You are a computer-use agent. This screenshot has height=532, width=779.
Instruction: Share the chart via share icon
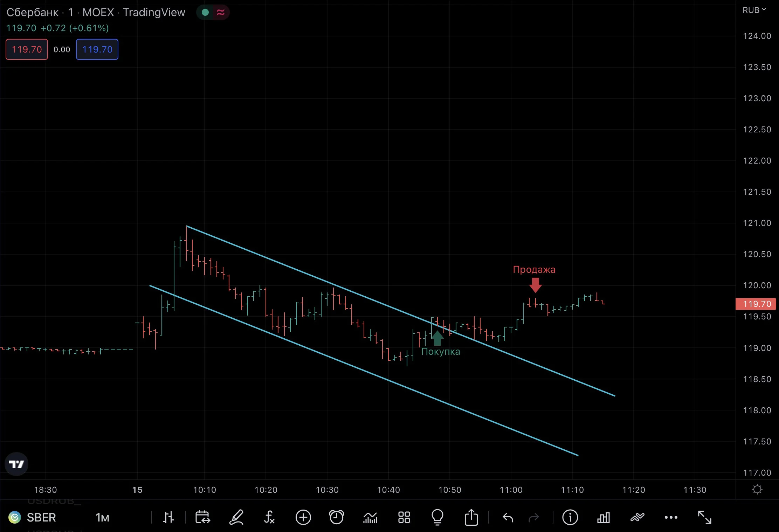[x=471, y=517]
